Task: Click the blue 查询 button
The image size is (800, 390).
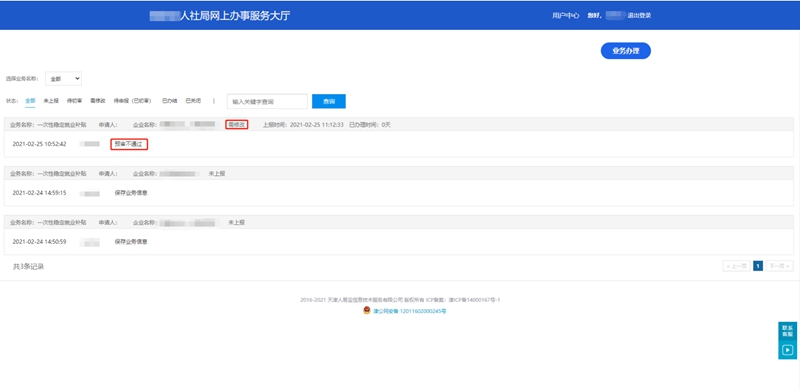Action: 329,102
